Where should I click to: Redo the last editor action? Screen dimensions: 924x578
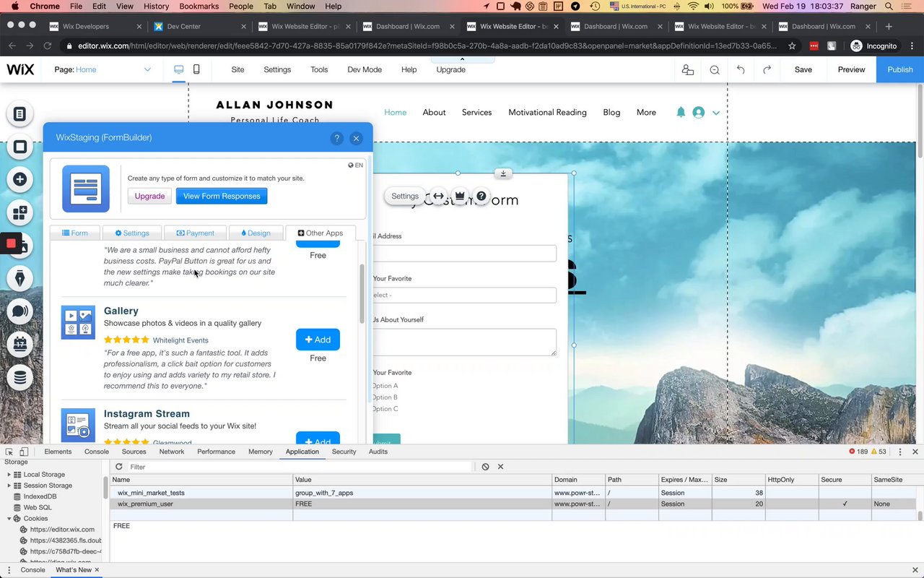(767, 70)
